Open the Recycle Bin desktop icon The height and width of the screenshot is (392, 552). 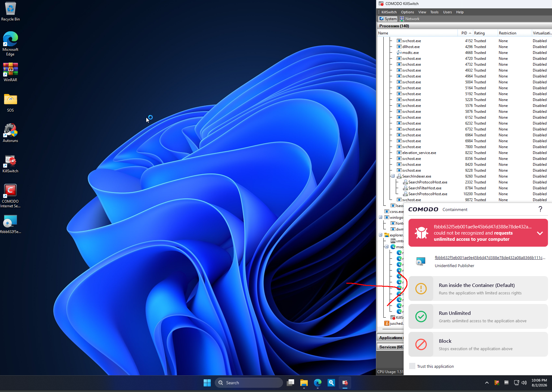pyautogui.click(x=11, y=12)
